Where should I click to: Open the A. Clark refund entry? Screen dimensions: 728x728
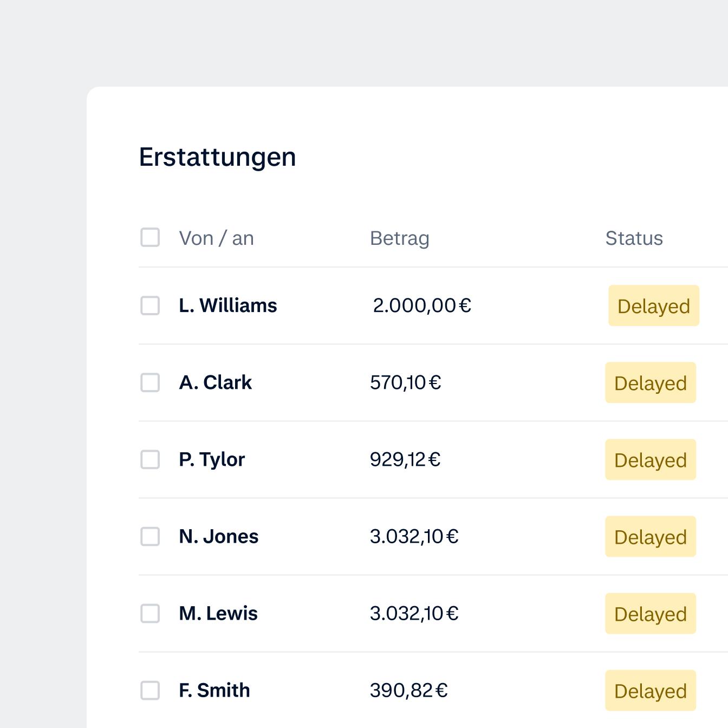point(215,382)
